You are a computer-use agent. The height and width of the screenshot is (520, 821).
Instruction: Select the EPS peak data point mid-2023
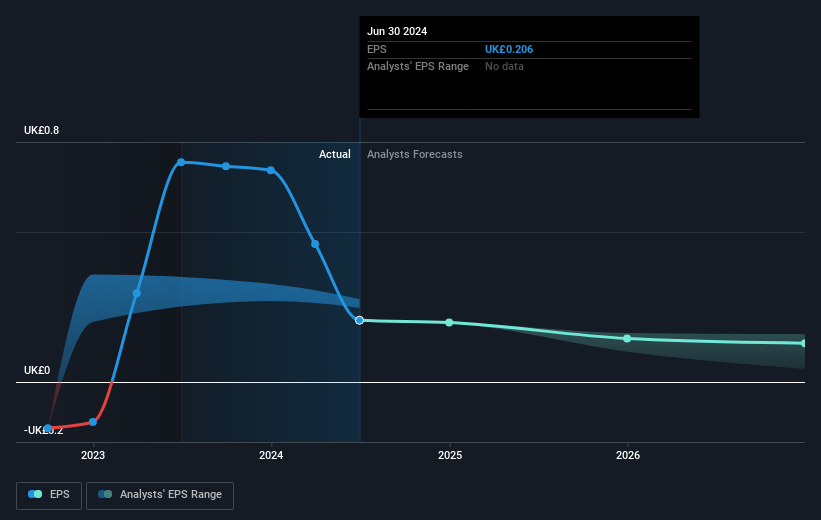click(181, 162)
